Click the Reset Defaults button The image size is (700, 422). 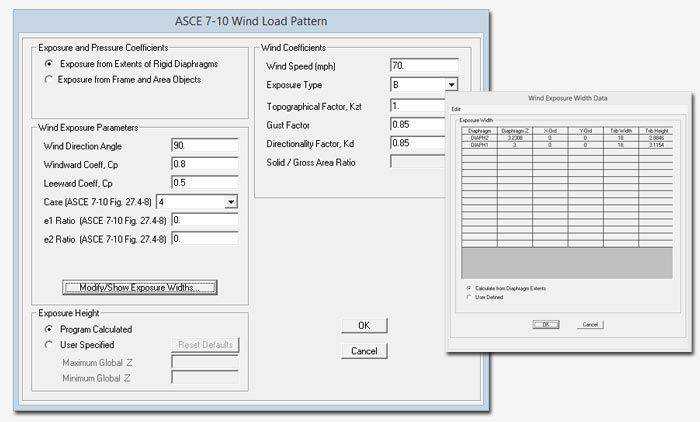(205, 345)
